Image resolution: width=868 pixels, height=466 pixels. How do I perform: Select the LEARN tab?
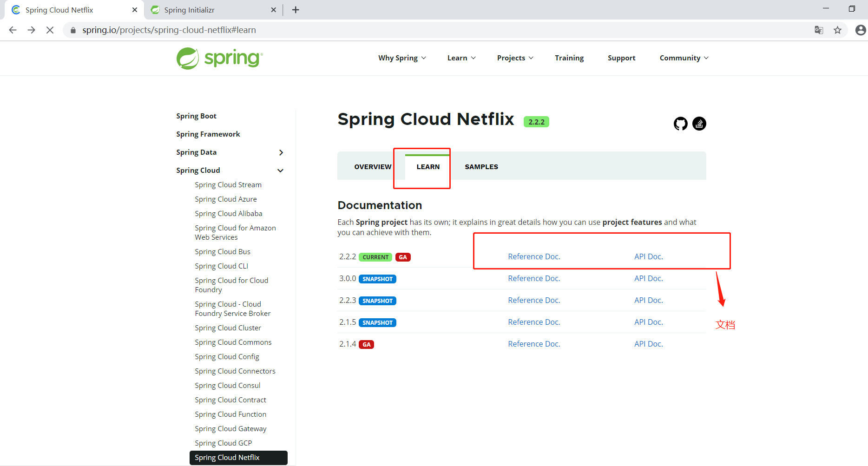click(428, 167)
